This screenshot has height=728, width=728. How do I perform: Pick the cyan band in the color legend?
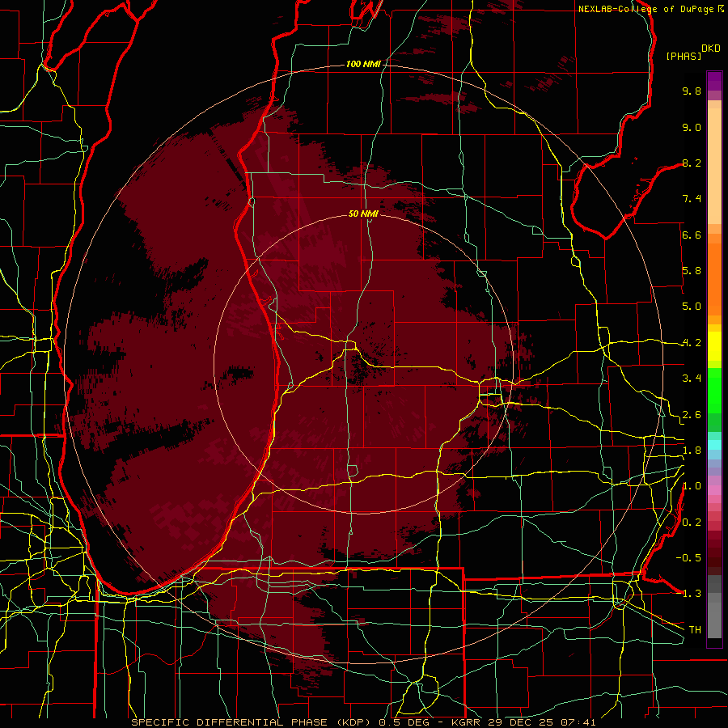[x=714, y=445]
